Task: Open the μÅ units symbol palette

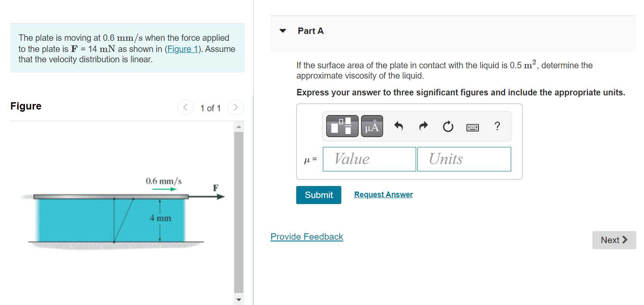Action: 371,126
